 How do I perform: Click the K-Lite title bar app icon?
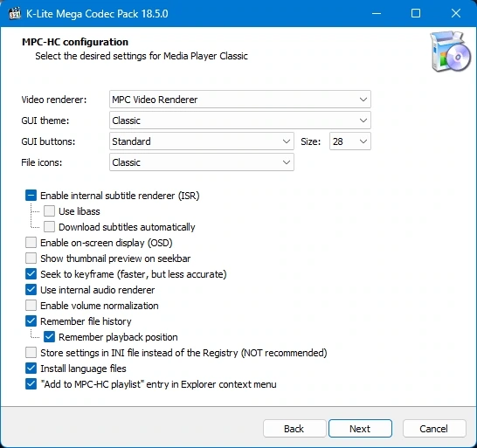coord(15,13)
